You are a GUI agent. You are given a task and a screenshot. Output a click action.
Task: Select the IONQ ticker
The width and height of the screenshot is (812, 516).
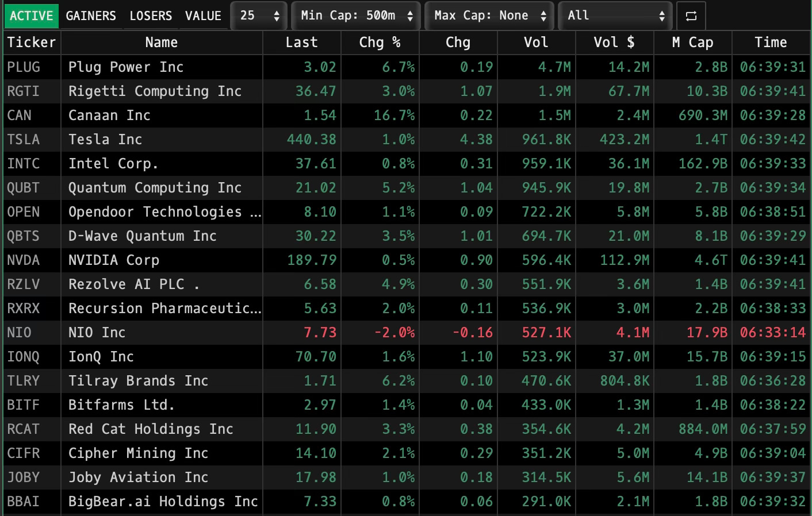click(24, 357)
